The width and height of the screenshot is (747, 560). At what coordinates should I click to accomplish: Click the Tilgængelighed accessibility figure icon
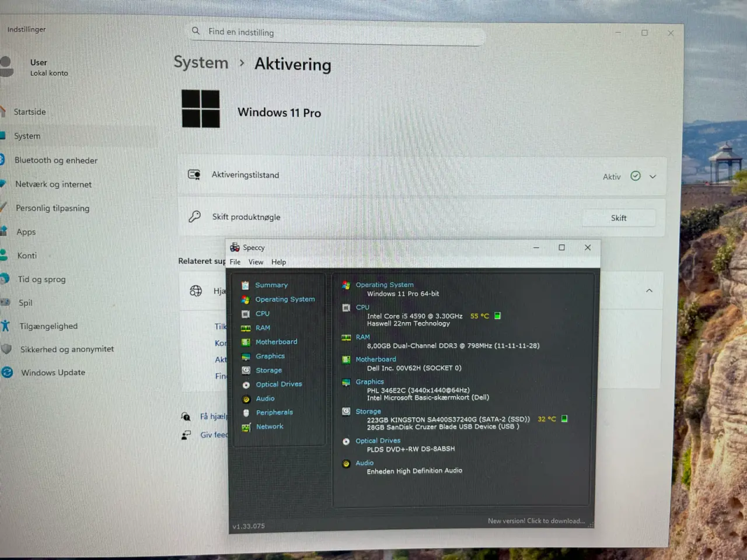5,325
